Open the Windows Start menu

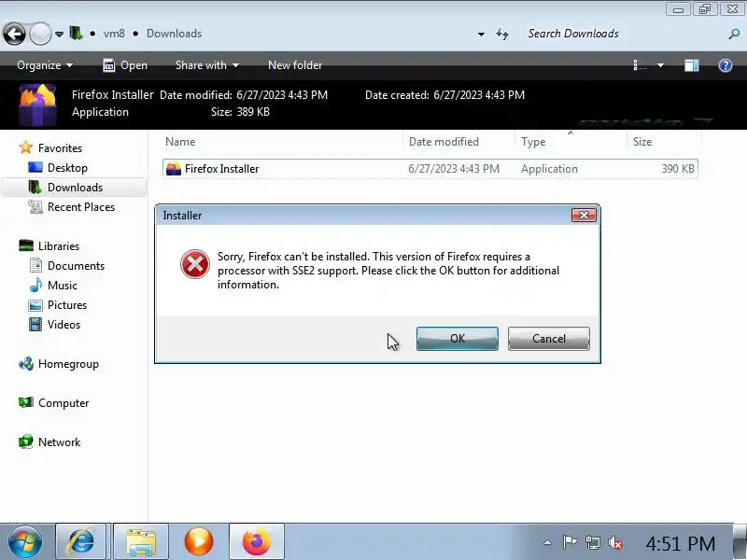click(25, 541)
